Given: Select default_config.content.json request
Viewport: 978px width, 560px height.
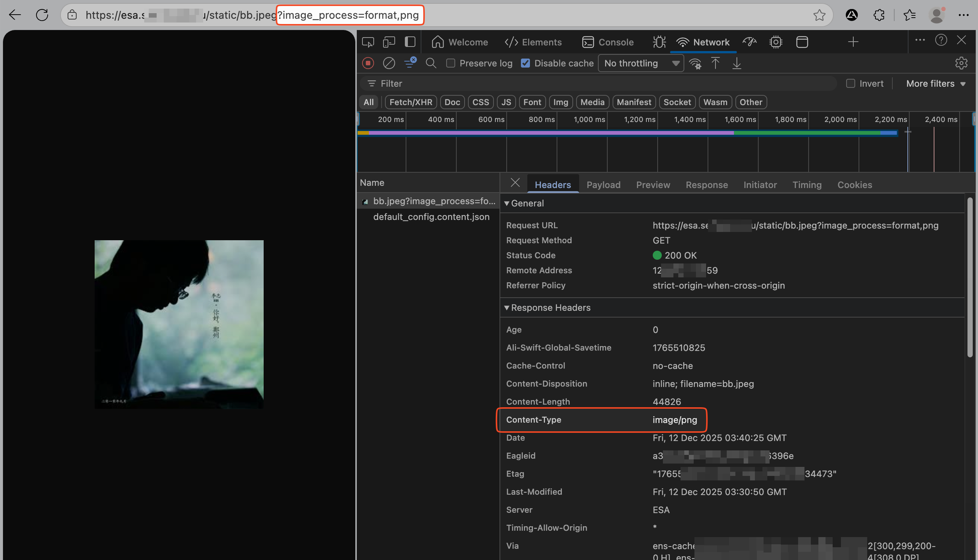Looking at the screenshot, I should 431,217.
